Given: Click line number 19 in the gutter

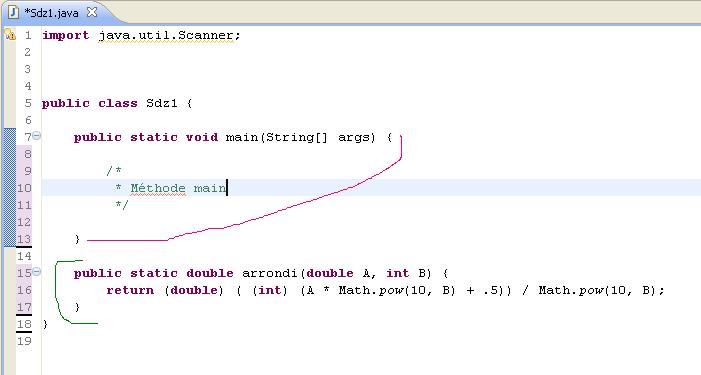Looking at the screenshot, I should coord(24,341).
